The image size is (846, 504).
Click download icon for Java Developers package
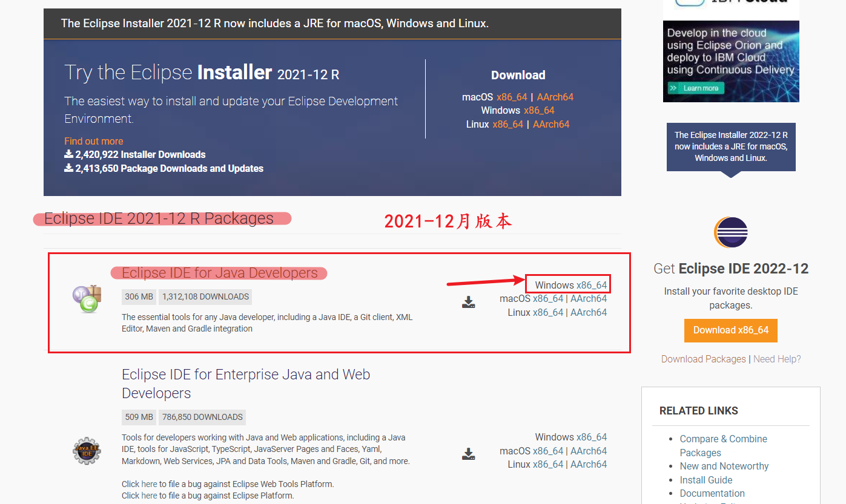(468, 302)
